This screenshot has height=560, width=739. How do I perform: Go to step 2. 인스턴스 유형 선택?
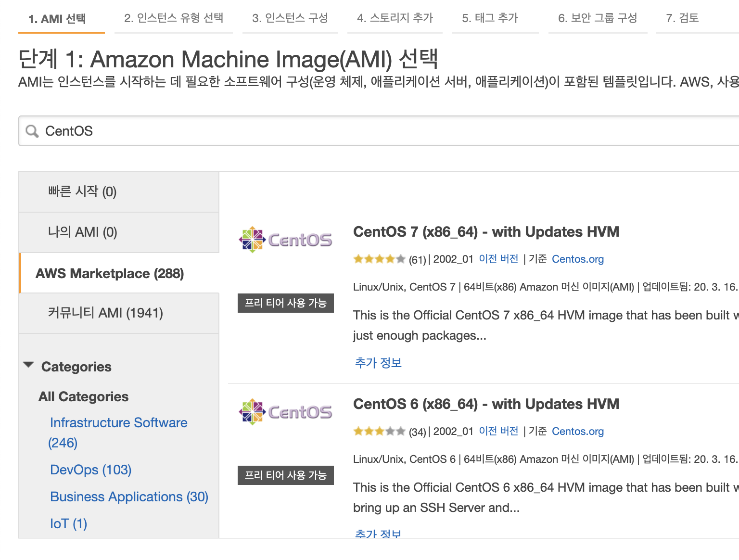(x=174, y=18)
